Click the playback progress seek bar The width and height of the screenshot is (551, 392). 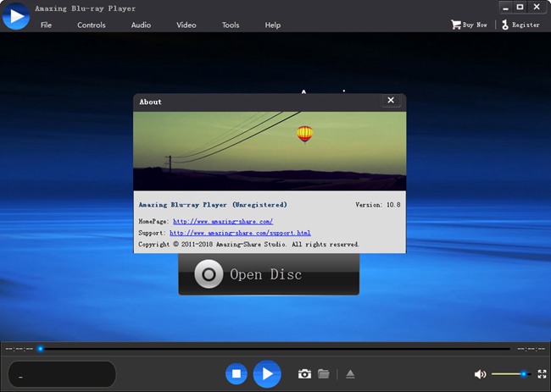tap(274, 349)
